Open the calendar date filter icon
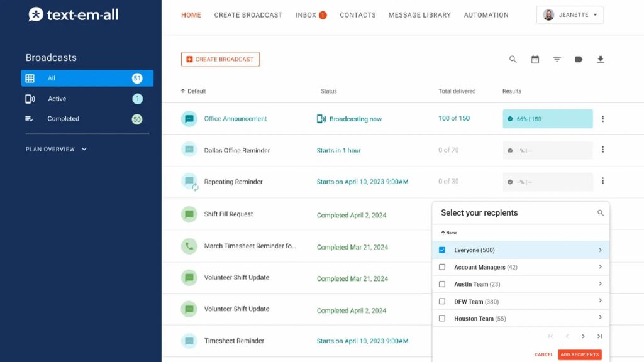Image resolution: width=644 pixels, height=362 pixels. click(x=535, y=60)
